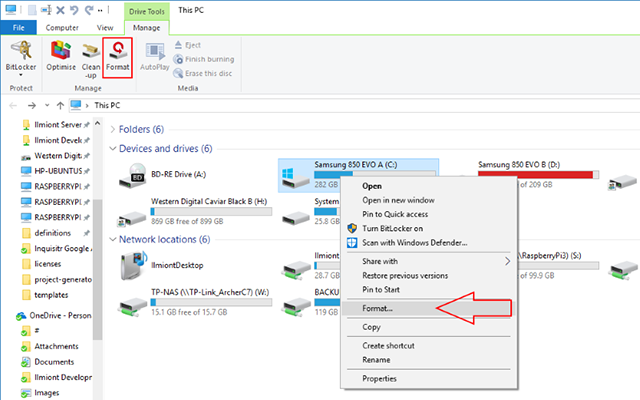The width and height of the screenshot is (640, 400).
Task: Click the sidebar scroll up arrow
Action: (x=98, y=123)
